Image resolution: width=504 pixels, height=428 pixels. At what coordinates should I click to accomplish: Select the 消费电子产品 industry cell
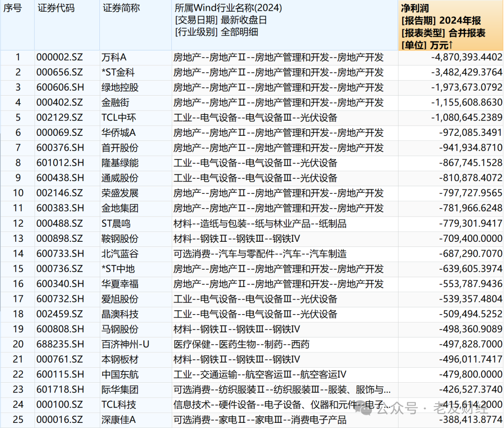click(285, 420)
